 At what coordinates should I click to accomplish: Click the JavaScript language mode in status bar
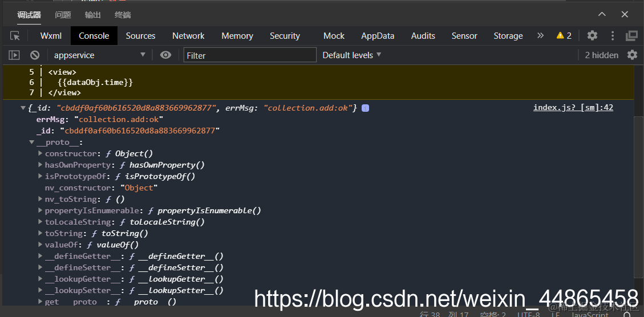pyautogui.click(x=590, y=314)
